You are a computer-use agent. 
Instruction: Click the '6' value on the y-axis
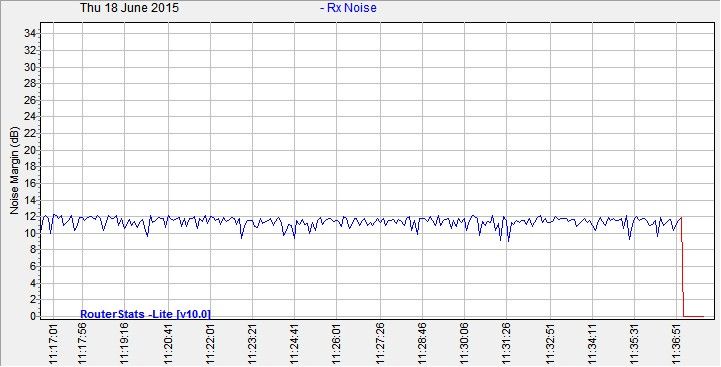34,266
